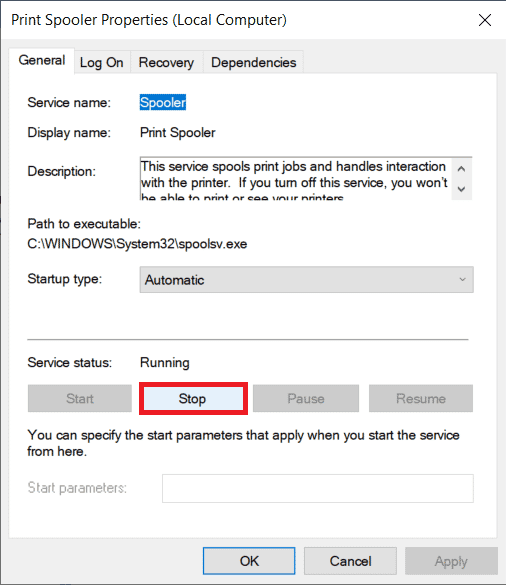
Task: Click the disabled Start button
Action: click(80, 398)
